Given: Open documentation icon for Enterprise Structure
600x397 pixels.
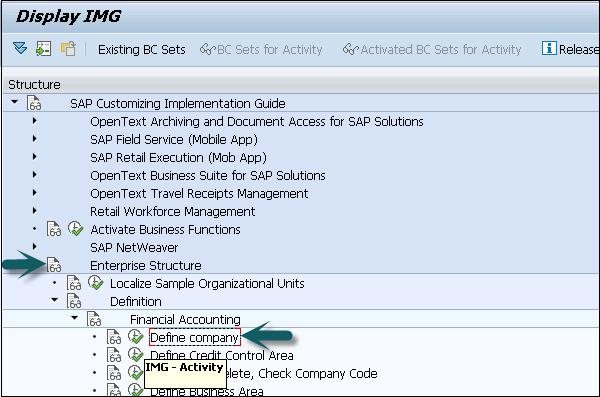Looking at the screenshot, I should pyautogui.click(x=54, y=265).
